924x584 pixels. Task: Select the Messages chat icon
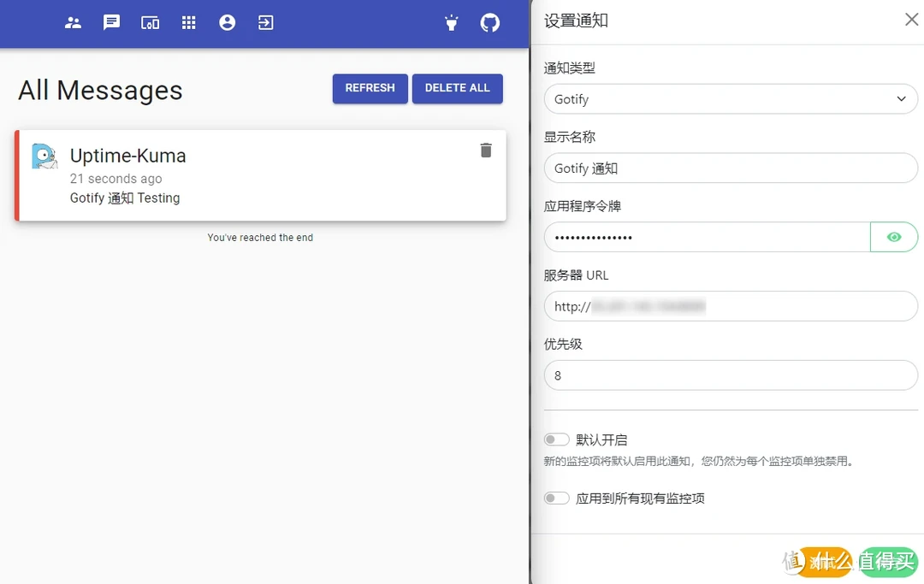point(111,23)
